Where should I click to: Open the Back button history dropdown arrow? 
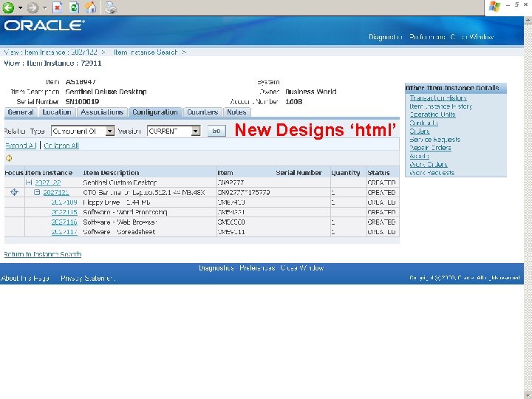[20, 8]
